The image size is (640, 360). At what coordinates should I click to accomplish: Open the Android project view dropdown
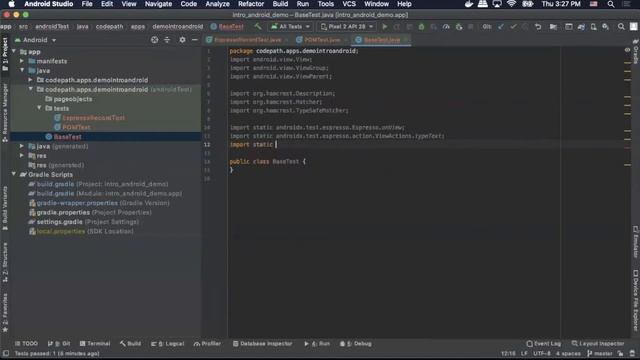coord(35,40)
